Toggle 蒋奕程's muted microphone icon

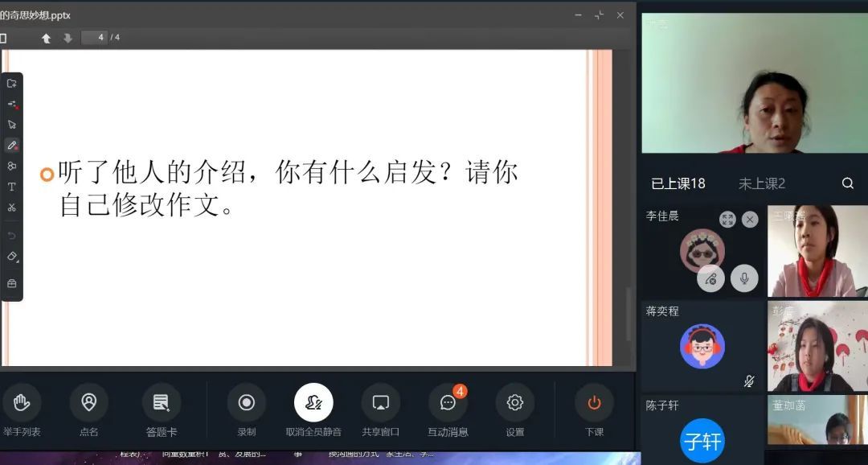749,381
